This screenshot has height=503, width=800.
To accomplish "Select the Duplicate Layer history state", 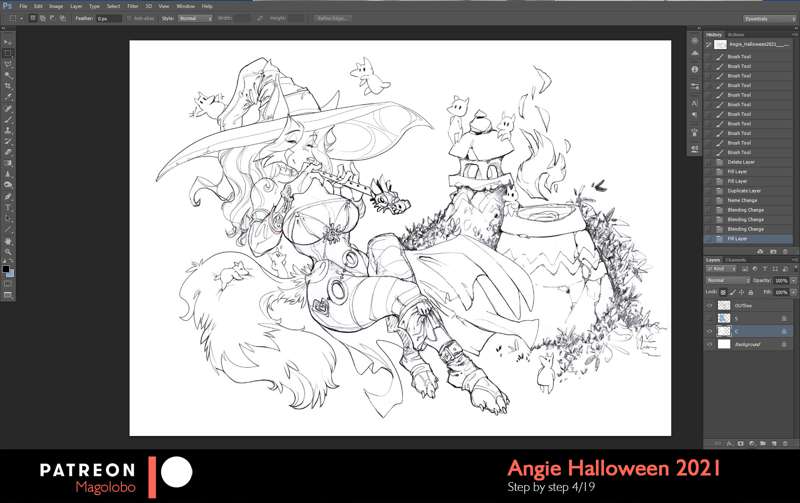I will (745, 190).
